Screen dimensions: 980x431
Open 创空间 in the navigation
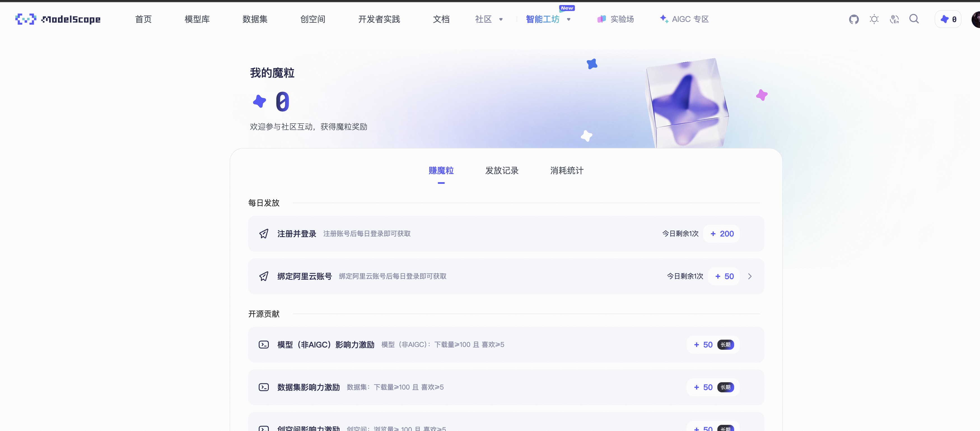(313, 19)
